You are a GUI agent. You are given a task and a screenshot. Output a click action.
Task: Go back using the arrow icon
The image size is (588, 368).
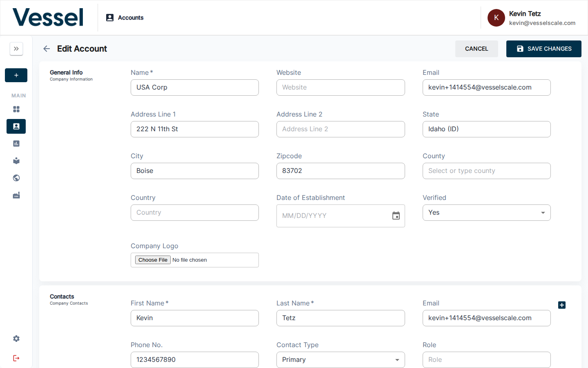pos(47,49)
